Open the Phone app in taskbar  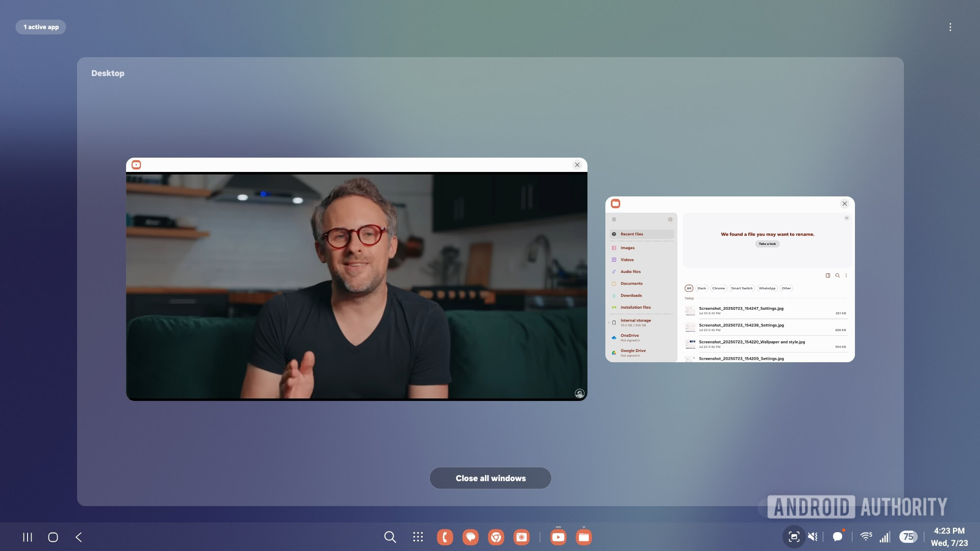point(445,537)
